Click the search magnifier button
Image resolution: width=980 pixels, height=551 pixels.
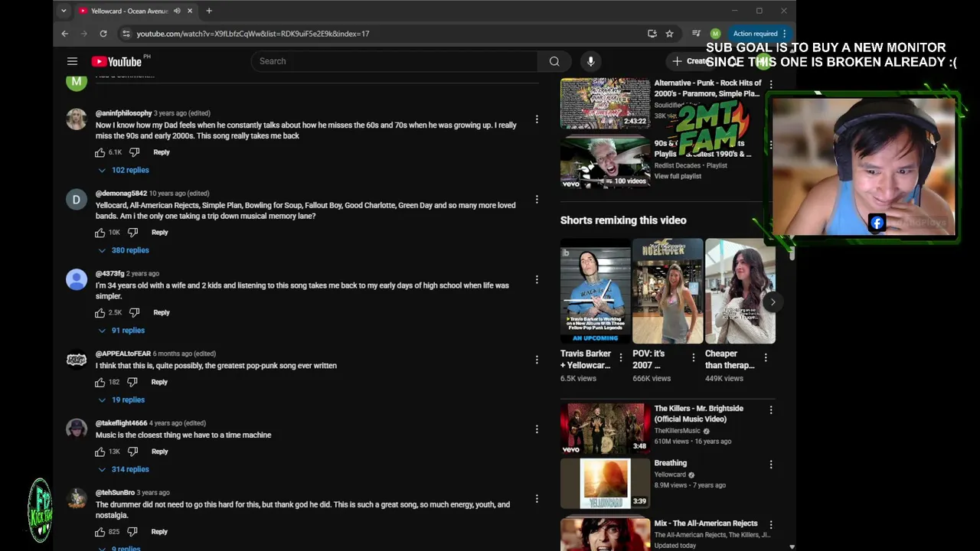tap(554, 61)
